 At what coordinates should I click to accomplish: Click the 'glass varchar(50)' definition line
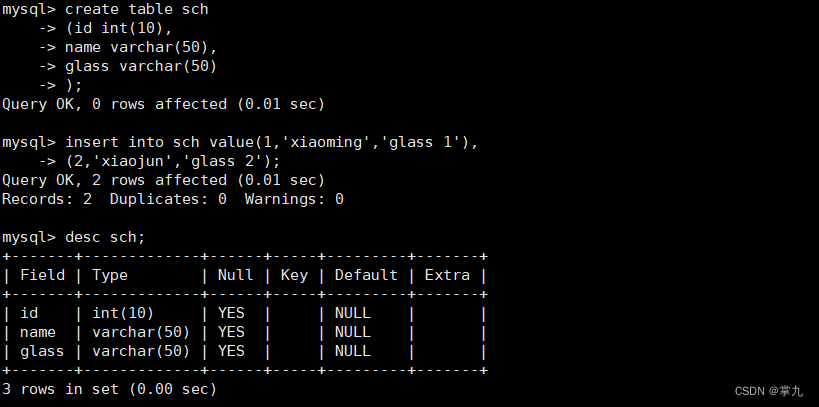point(140,66)
